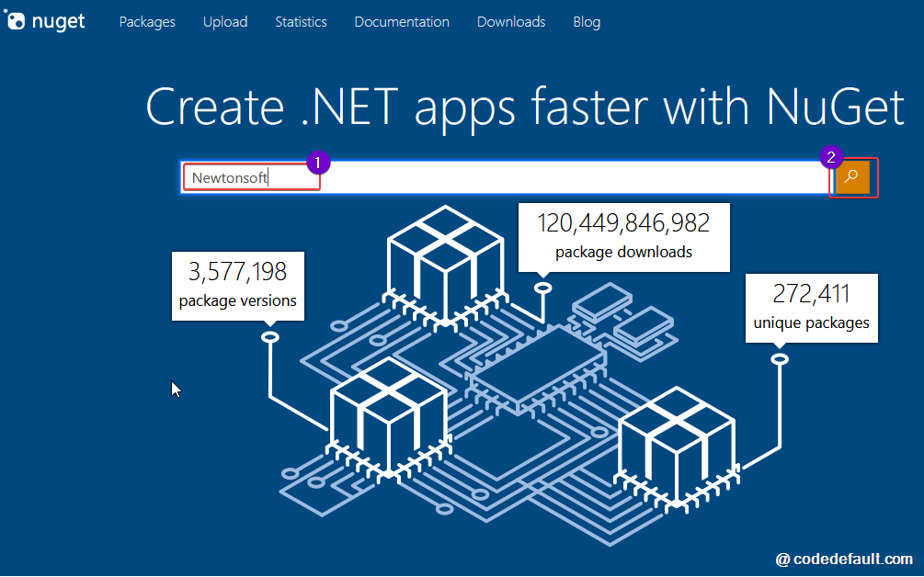This screenshot has height=577, width=924.
Task: Click the 'Create .NET apps faster with NuGet' heading
Action: click(x=525, y=107)
